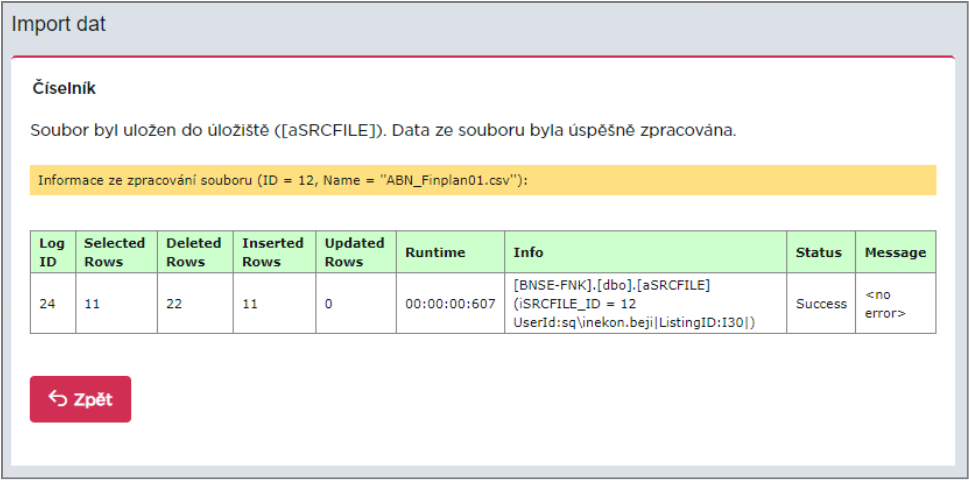This screenshot has width=969, height=480.
Task: Select the Číselník heading
Action: (64, 88)
